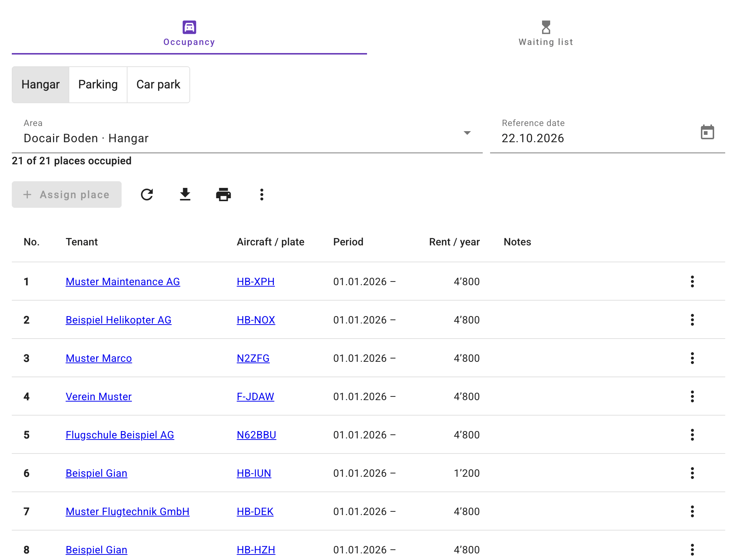Open tenant link Verein Muster

pyautogui.click(x=99, y=397)
